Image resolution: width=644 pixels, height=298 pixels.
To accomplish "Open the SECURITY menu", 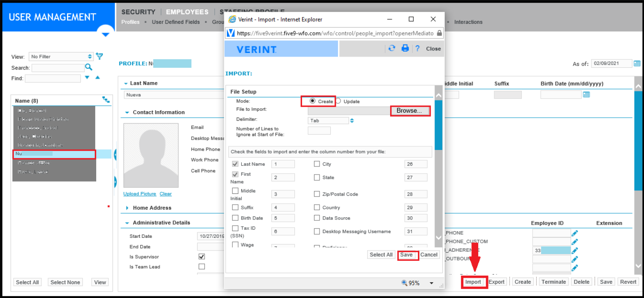I will [x=138, y=12].
